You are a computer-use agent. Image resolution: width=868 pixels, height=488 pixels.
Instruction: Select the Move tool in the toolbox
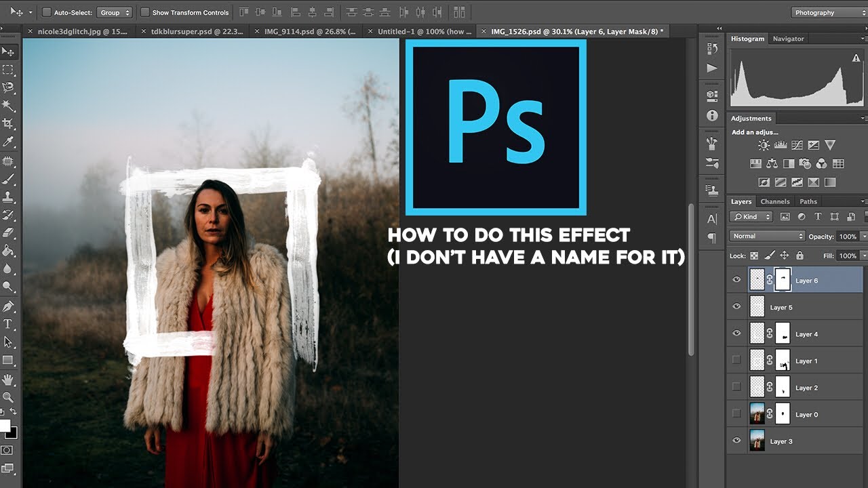(x=8, y=52)
